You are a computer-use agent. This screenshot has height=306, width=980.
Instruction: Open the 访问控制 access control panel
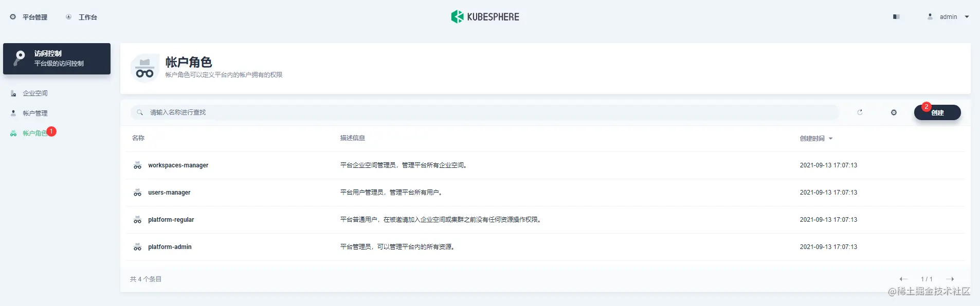point(57,59)
